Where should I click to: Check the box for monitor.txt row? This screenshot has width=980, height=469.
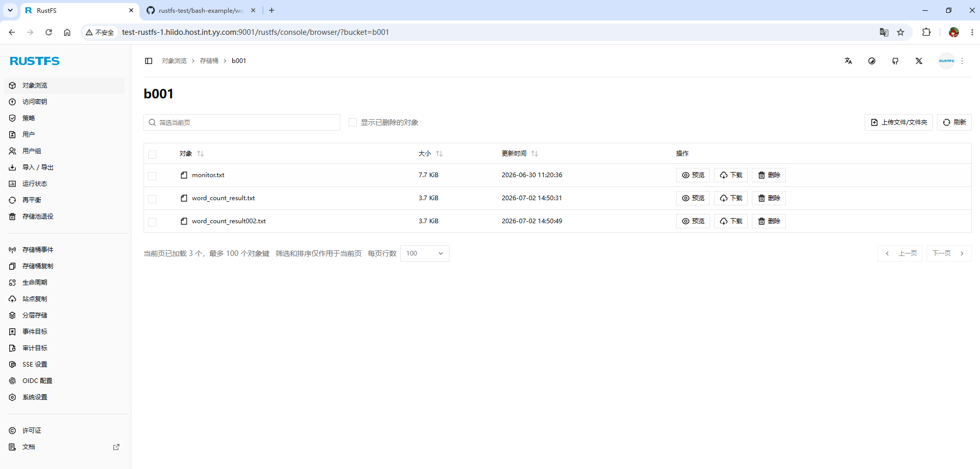(x=152, y=176)
